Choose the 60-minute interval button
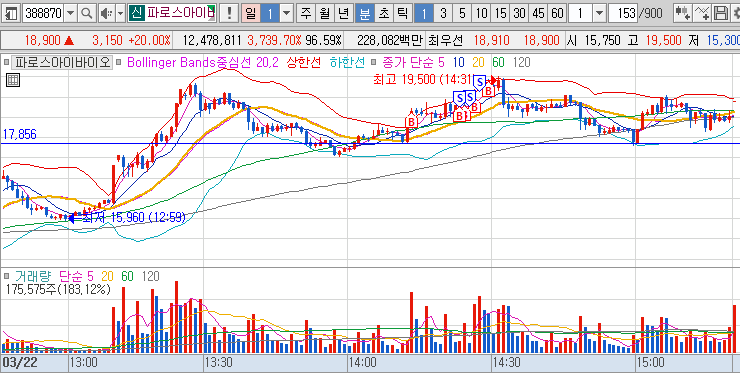The height and width of the screenshot is (373, 740). 557,13
